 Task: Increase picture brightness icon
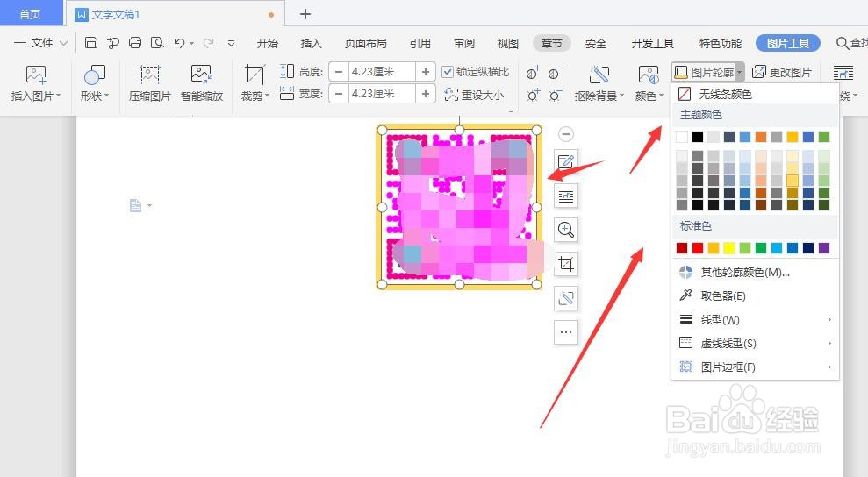[533, 96]
